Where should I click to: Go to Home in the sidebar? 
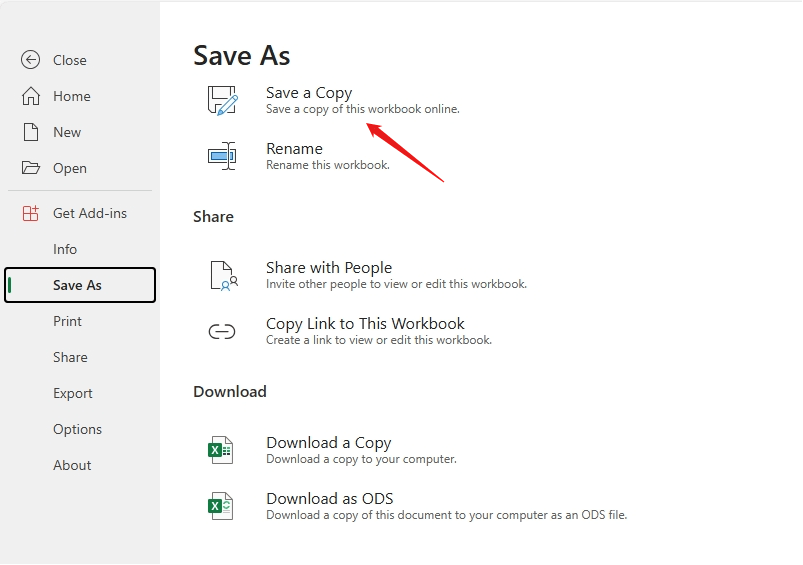pyautogui.click(x=72, y=96)
